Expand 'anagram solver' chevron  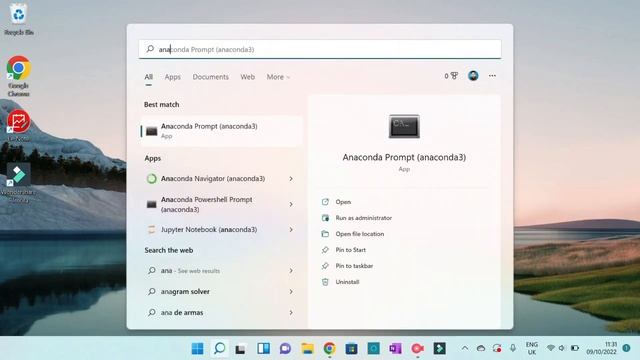(291, 291)
